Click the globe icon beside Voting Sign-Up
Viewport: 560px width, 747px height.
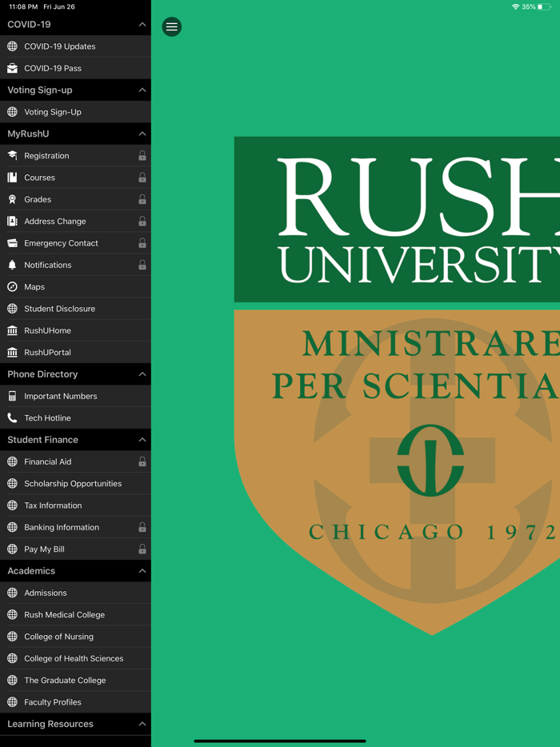point(12,112)
